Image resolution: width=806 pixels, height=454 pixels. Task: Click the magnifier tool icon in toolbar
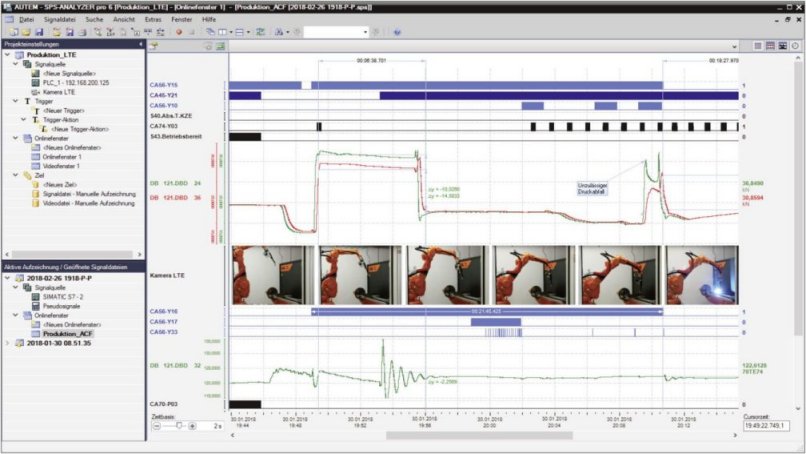[x=97, y=32]
